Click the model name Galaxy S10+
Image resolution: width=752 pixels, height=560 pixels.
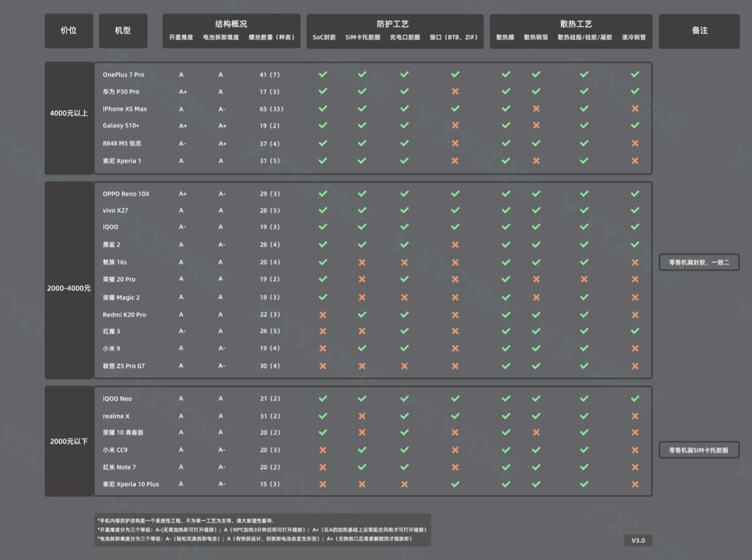121,126
